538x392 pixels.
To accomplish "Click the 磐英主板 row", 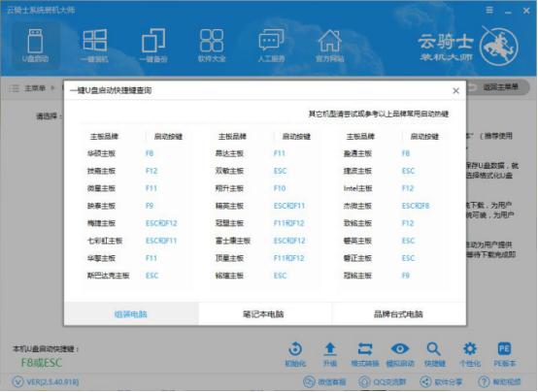I will coord(392,241).
